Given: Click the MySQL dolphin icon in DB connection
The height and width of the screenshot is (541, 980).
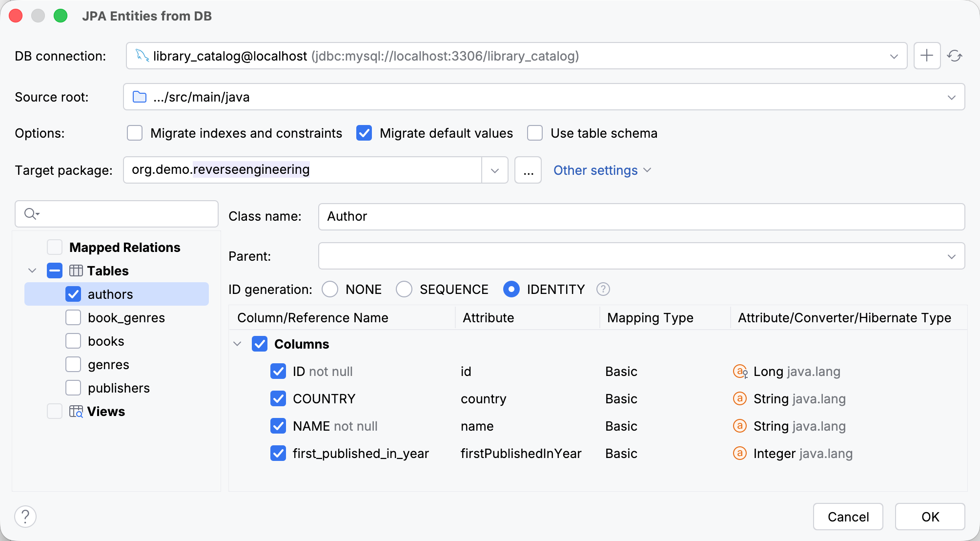Looking at the screenshot, I should tap(142, 56).
